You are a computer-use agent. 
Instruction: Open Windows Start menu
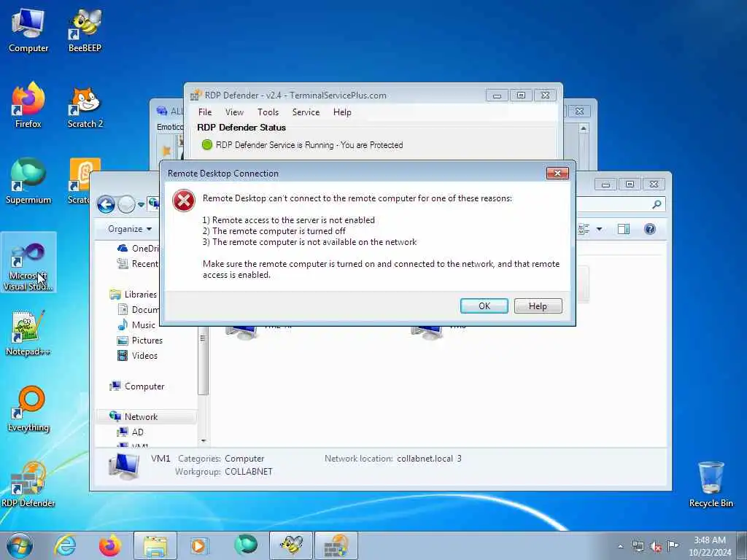[20, 545]
